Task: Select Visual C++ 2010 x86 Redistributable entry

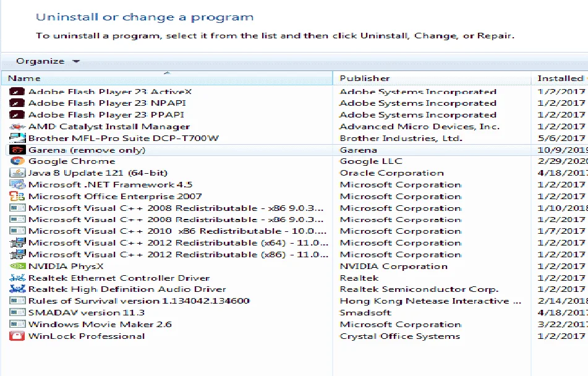Action: pyautogui.click(x=177, y=231)
